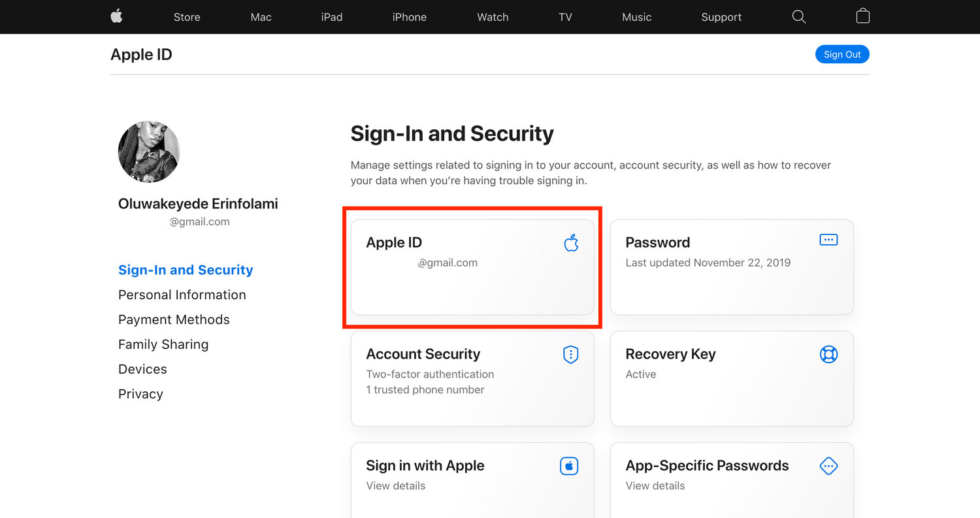Screen dimensions: 980x518
Task: Click the Recovery Key lifebuoy icon
Action: point(828,355)
